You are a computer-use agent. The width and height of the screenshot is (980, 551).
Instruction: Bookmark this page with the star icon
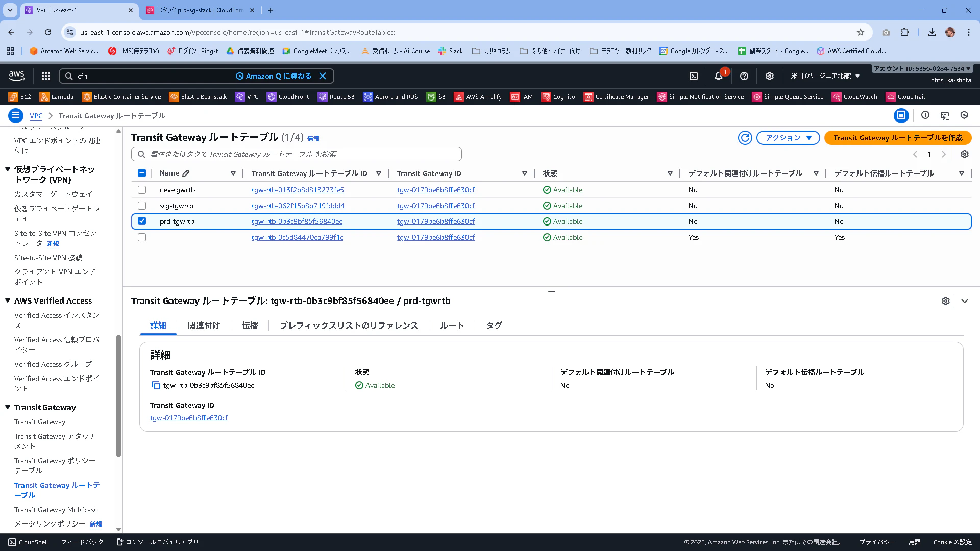861,32
